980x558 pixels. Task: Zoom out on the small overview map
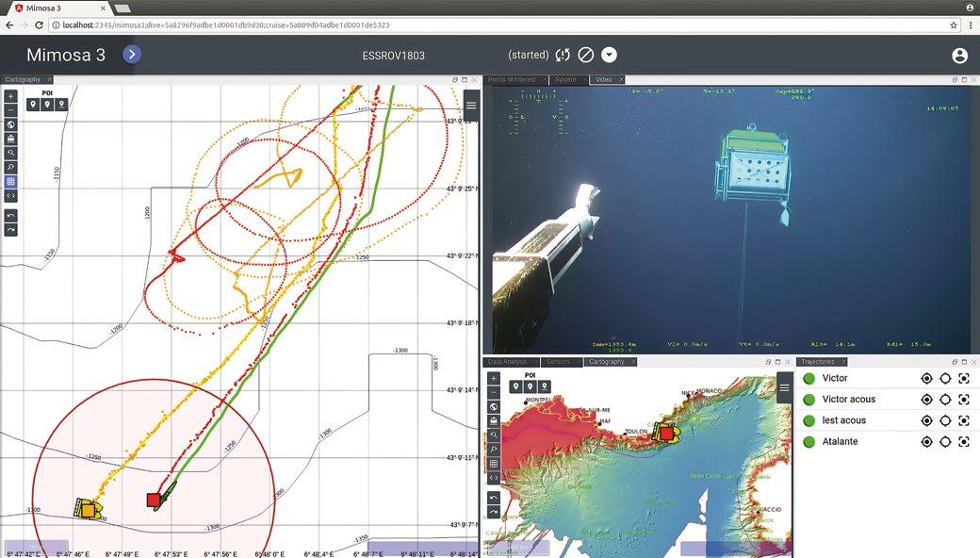[493, 393]
